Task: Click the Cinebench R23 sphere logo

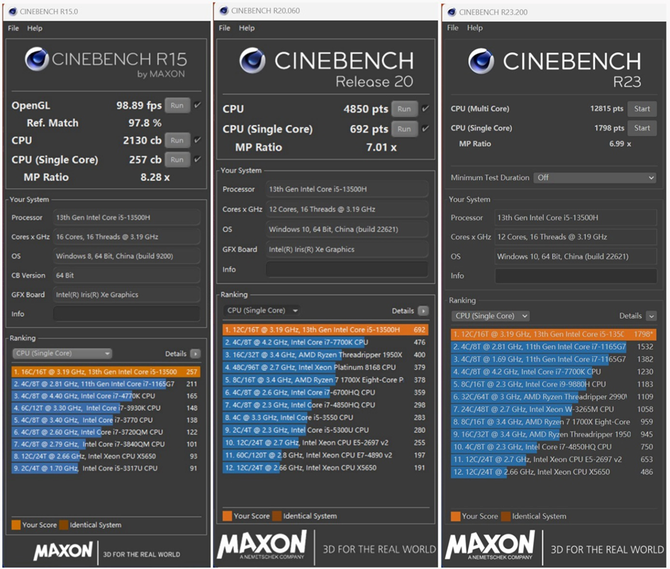Action: coord(481,61)
